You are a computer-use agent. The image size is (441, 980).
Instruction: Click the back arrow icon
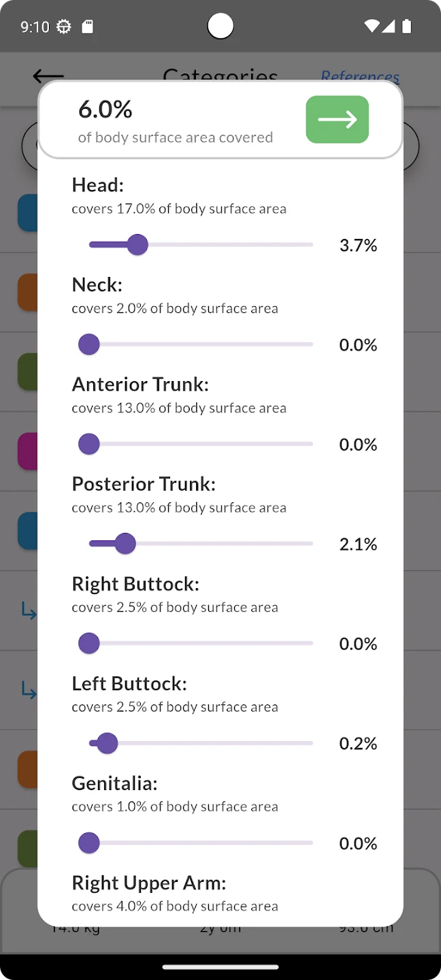click(48, 76)
